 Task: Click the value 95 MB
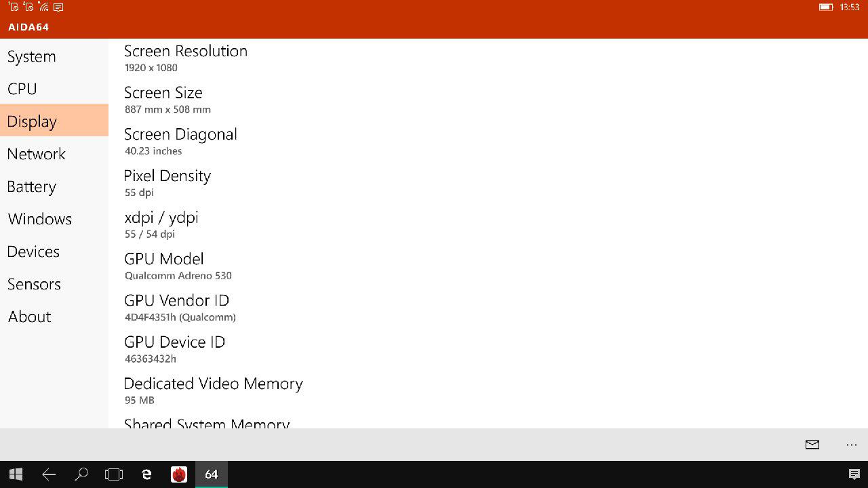[x=140, y=401]
